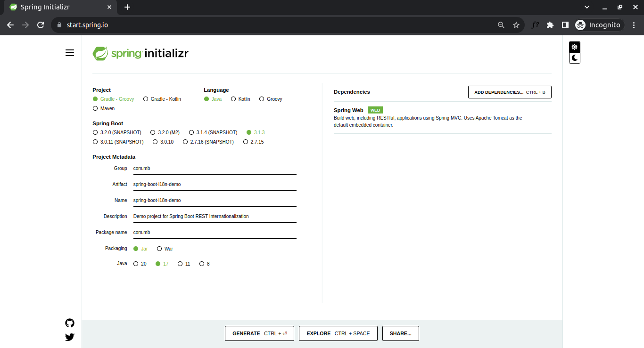Select Gradle - Kotlin project type
This screenshot has width=644, height=348.
point(162,99)
